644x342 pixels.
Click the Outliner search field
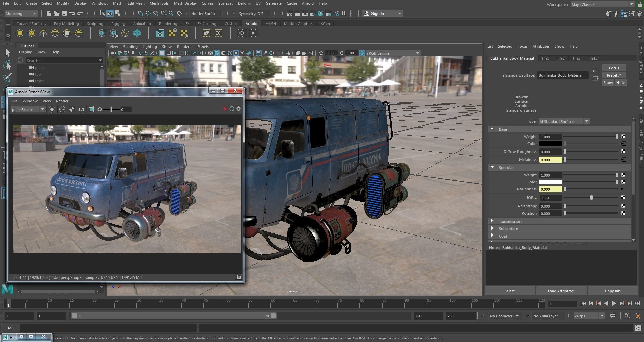(x=64, y=61)
